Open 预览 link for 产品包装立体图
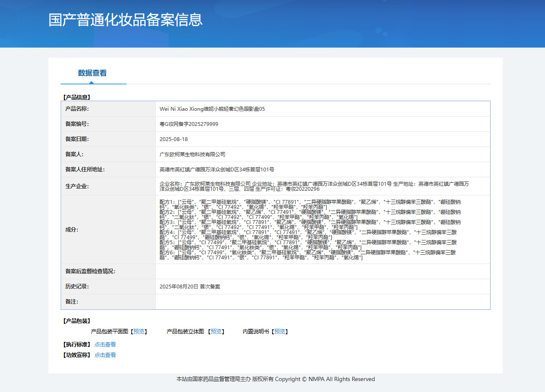545x392 pixels. [x=216, y=332]
